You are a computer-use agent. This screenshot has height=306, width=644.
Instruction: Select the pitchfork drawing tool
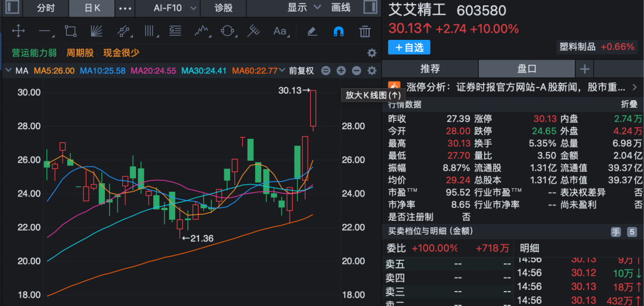click(x=254, y=31)
